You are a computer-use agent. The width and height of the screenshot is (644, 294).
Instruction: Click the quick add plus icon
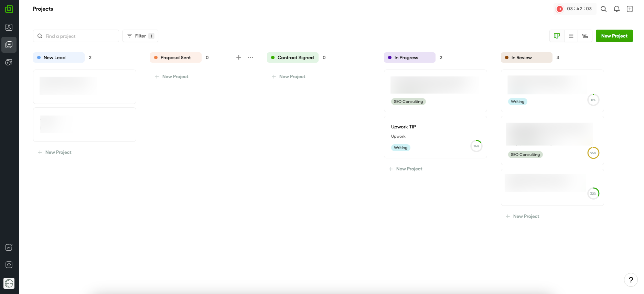click(630, 9)
